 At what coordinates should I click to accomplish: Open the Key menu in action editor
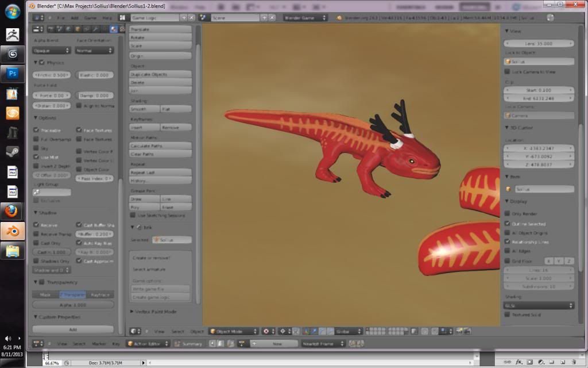pos(116,344)
